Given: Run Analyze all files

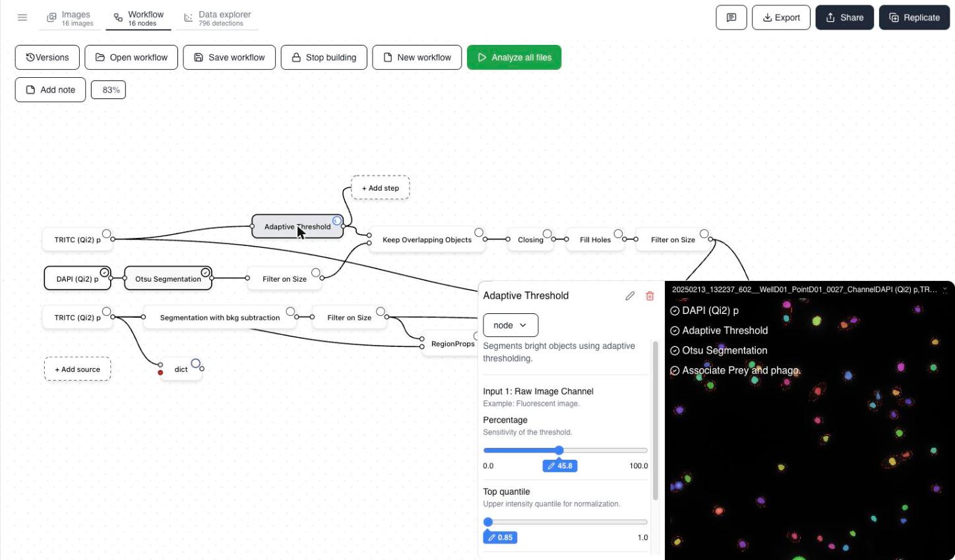Looking at the screenshot, I should [514, 57].
